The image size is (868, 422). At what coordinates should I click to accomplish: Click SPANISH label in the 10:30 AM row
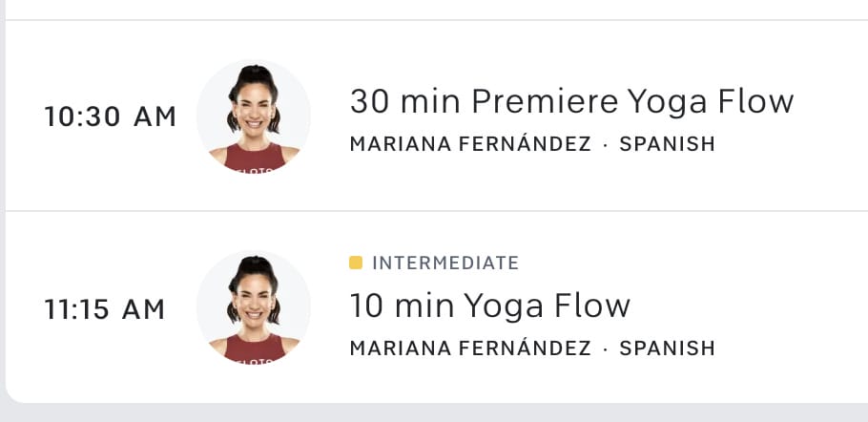point(667,145)
